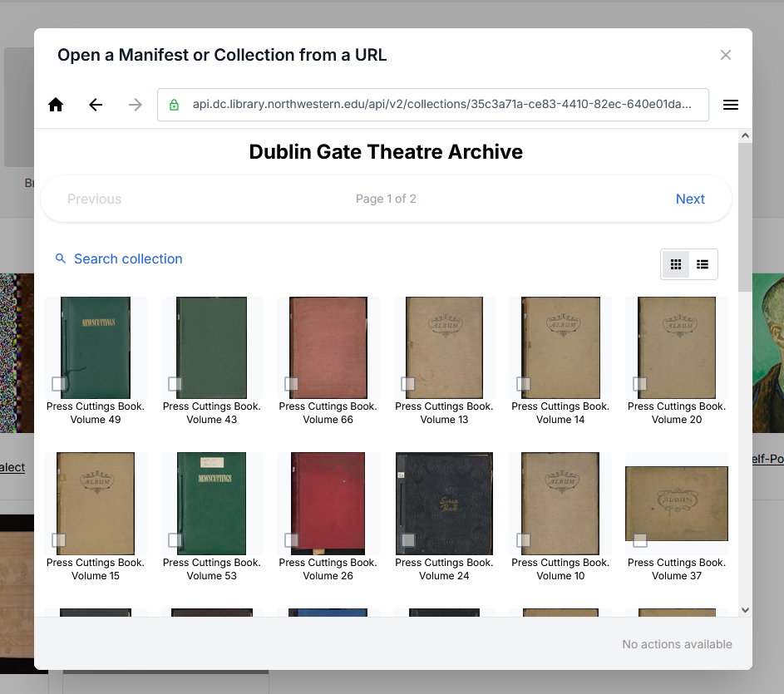The image size is (784, 694).
Task: Click the green padlock icon in the address bar
Action: (174, 105)
